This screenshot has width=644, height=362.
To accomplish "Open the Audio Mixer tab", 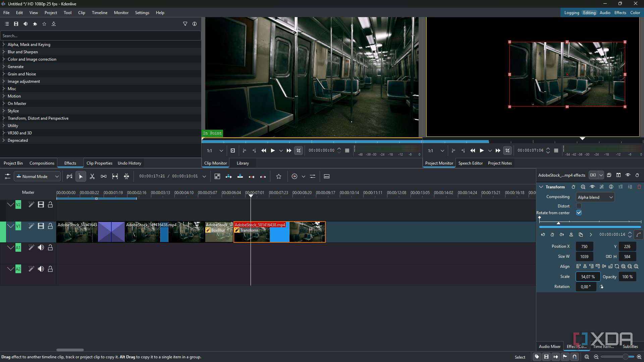I will pyautogui.click(x=550, y=347).
